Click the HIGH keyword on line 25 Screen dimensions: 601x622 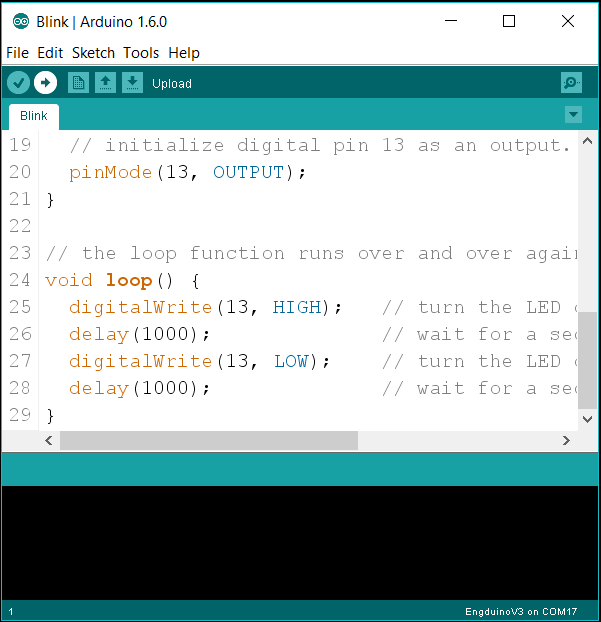pyautogui.click(x=297, y=307)
